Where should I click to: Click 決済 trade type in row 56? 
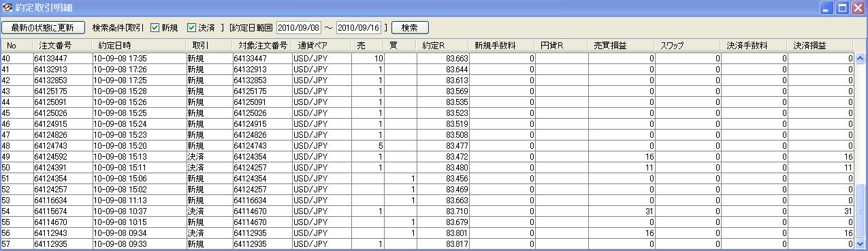(195, 233)
